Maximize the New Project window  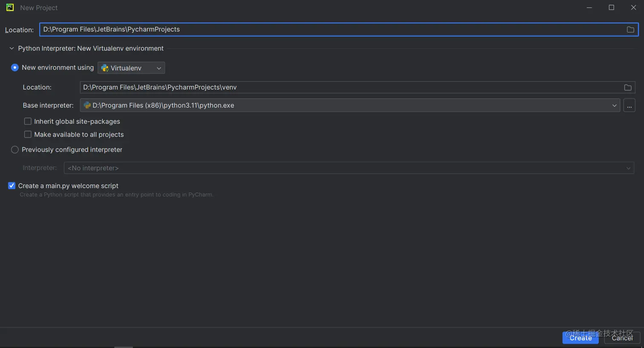tap(611, 8)
